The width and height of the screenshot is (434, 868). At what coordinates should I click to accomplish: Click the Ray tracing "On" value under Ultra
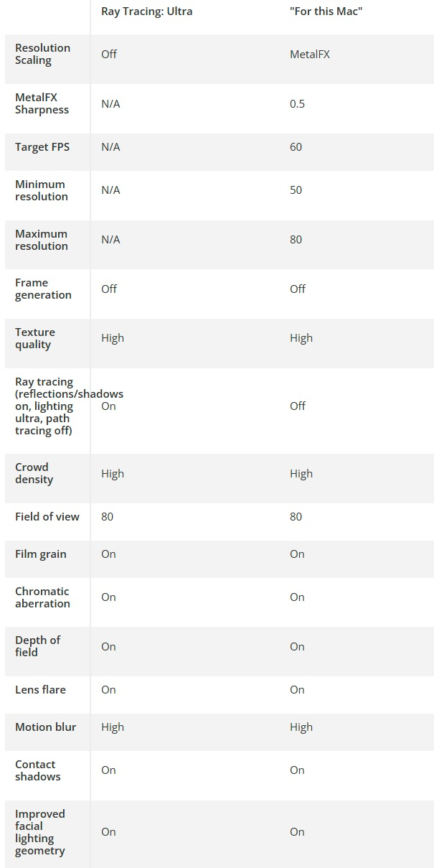(x=108, y=406)
